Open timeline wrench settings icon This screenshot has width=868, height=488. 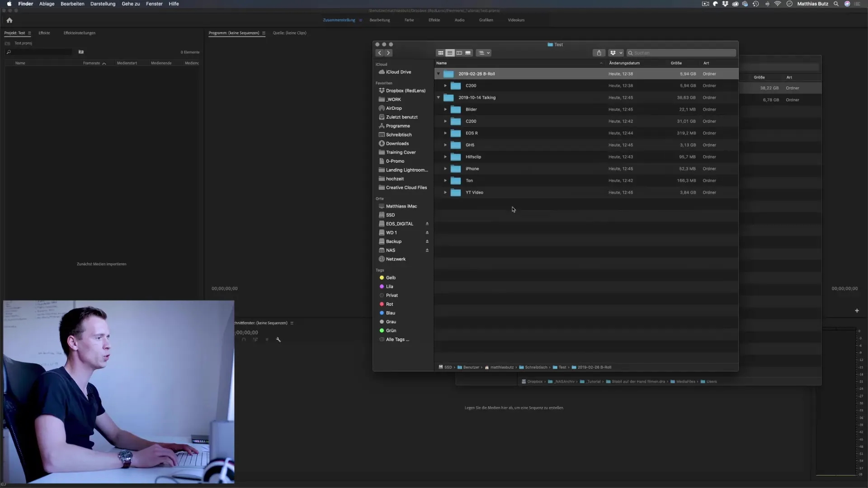pos(278,340)
